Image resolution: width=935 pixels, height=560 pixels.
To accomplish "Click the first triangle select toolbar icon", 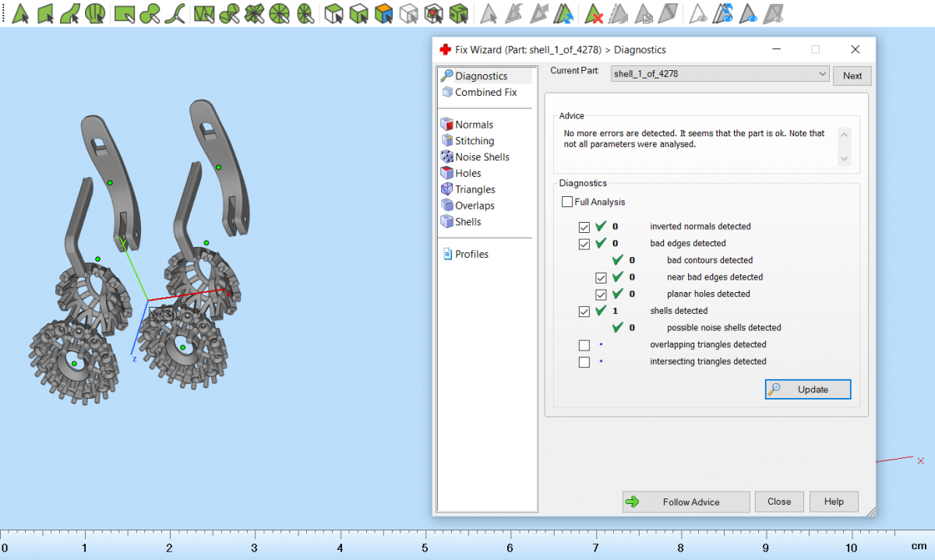I will pos(22,13).
